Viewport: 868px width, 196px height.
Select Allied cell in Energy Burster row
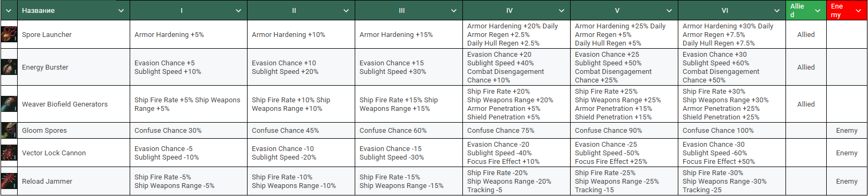tap(806, 67)
